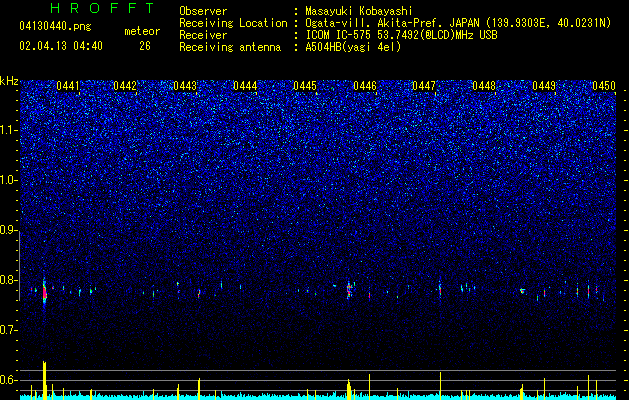
Task: Click the 0445 time marker
Action: click(305, 86)
